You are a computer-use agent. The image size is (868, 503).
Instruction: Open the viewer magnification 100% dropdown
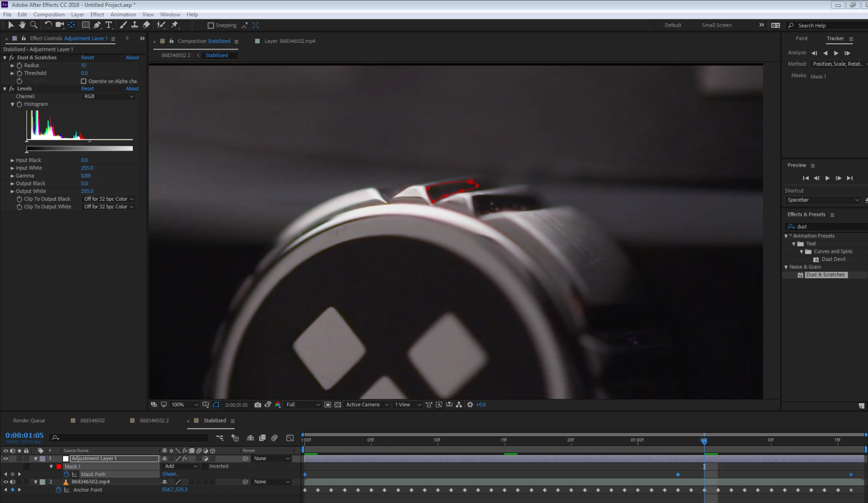coord(185,405)
